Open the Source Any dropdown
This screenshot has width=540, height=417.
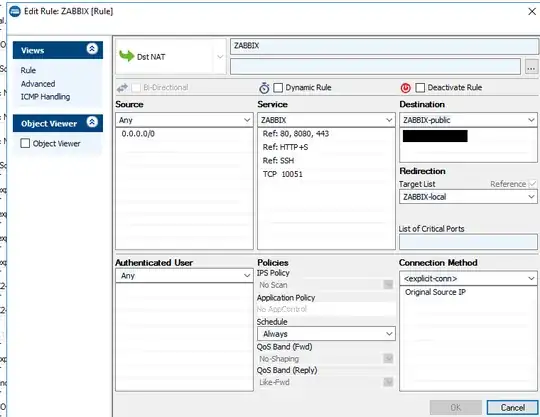[x=184, y=120]
